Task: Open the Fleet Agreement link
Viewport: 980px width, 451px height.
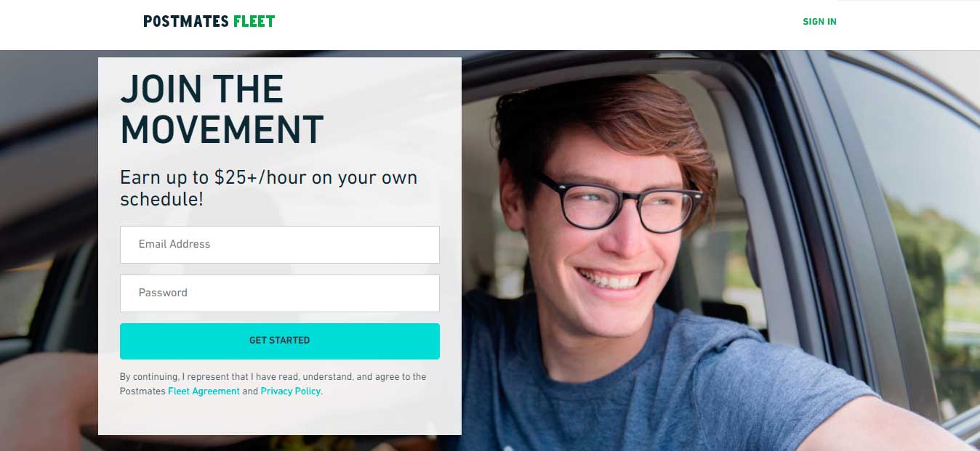Action: point(204,391)
